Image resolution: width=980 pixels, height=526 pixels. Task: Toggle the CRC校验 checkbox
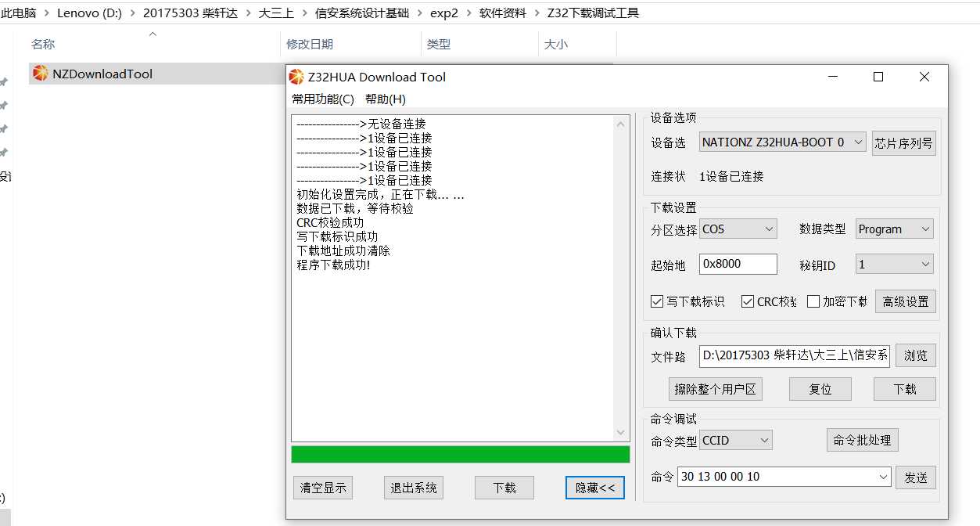tap(748, 301)
